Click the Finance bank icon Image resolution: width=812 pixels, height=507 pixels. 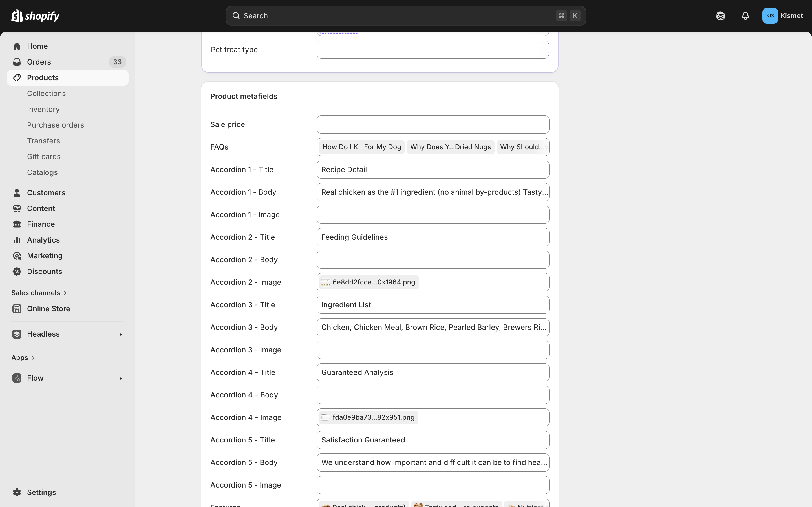click(17, 224)
